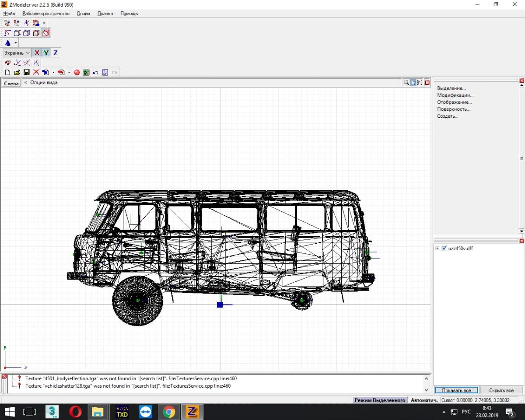Click the open-folder Open file icon

[x=17, y=73]
